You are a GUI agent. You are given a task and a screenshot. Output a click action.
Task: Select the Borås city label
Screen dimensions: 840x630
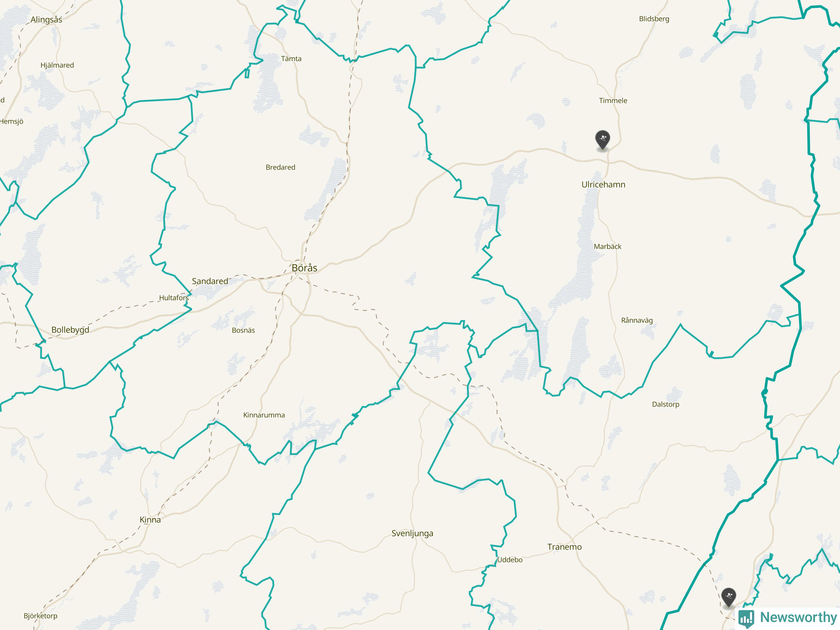pyautogui.click(x=304, y=268)
